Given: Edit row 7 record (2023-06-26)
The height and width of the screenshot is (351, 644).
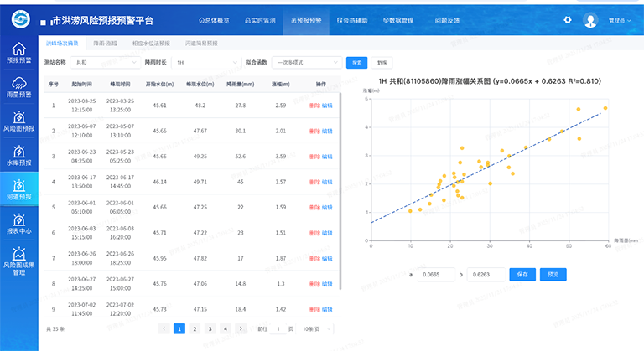Looking at the screenshot, I should point(327,258).
